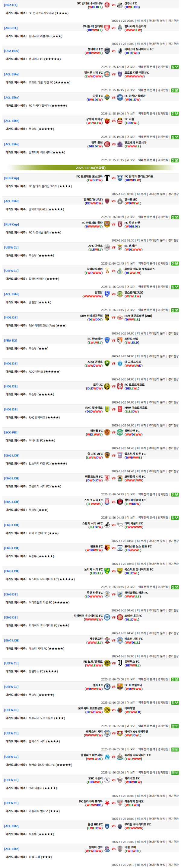
Task: Click the Bayer 04 Leverkusen crest
Action: coord(120,733)
